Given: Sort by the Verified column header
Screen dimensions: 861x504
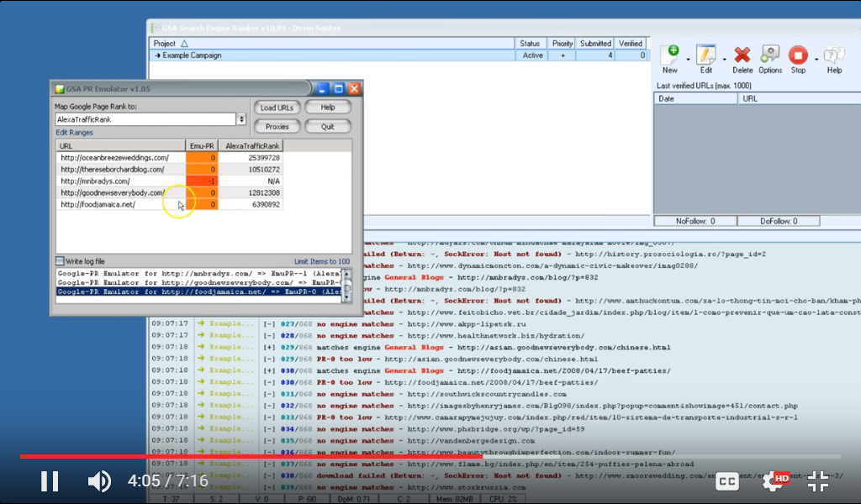Looking at the screenshot, I should 631,44.
